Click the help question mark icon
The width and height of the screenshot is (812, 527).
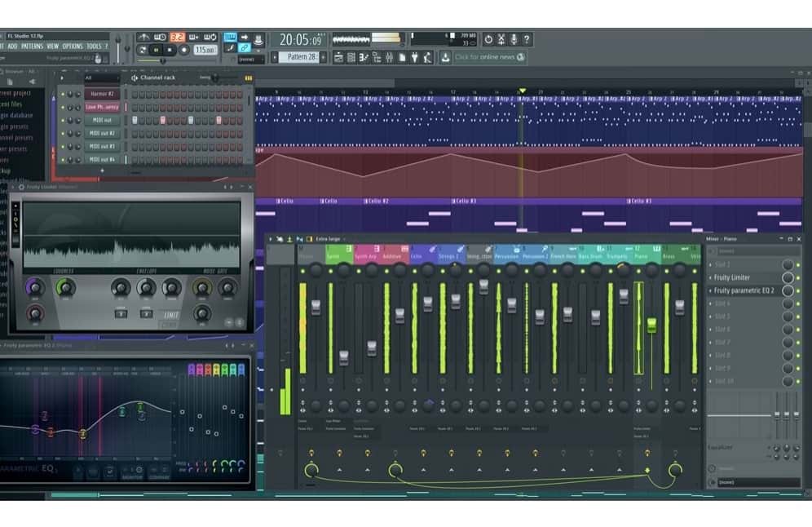(x=527, y=39)
